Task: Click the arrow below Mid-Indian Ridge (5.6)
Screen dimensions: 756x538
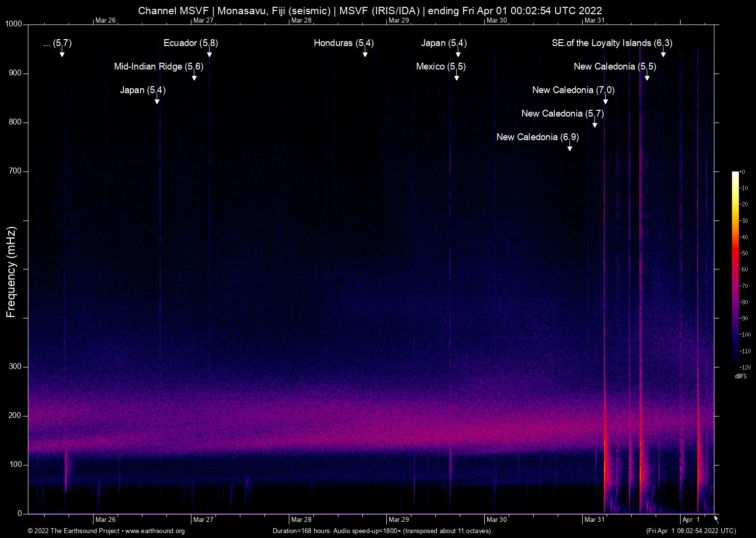Action: tap(194, 77)
